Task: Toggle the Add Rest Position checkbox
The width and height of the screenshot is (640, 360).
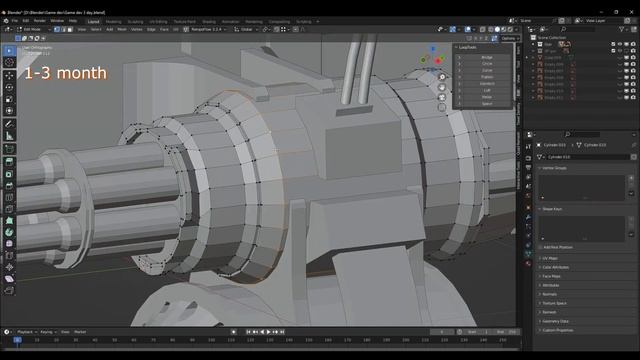Action: (541, 247)
